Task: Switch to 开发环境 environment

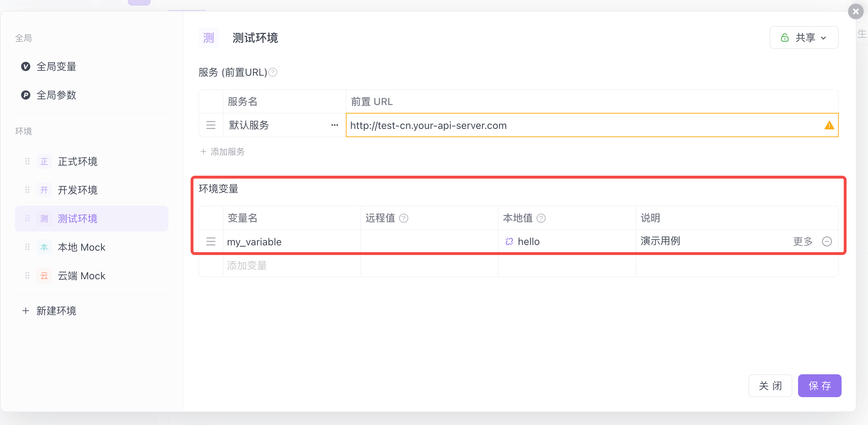Action: 77,190
